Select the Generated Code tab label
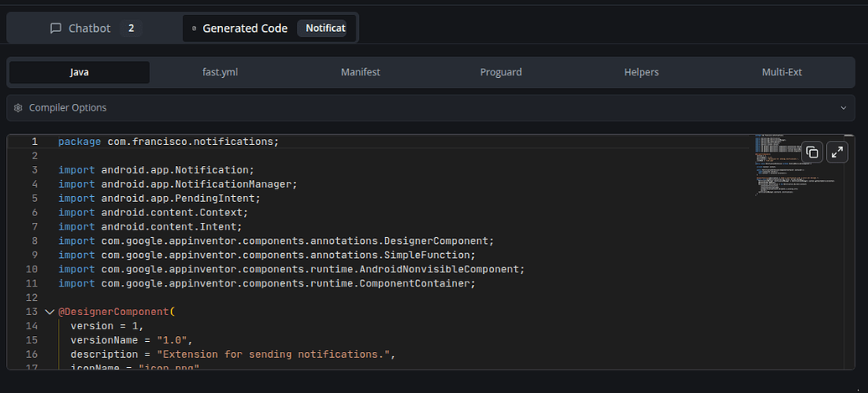The image size is (868, 393). [245, 28]
